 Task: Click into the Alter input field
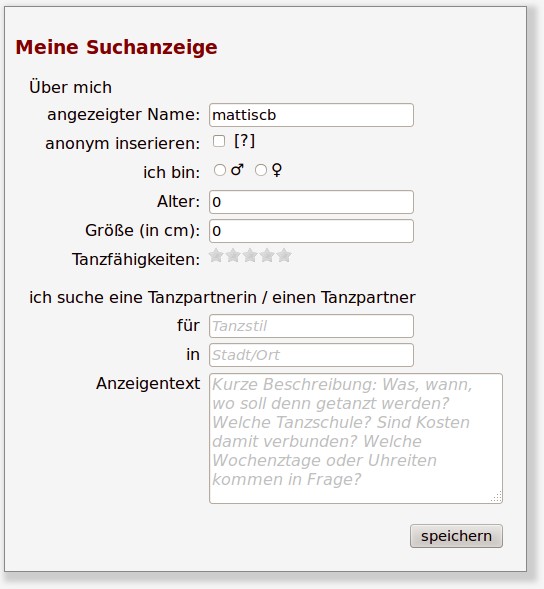[311, 202]
